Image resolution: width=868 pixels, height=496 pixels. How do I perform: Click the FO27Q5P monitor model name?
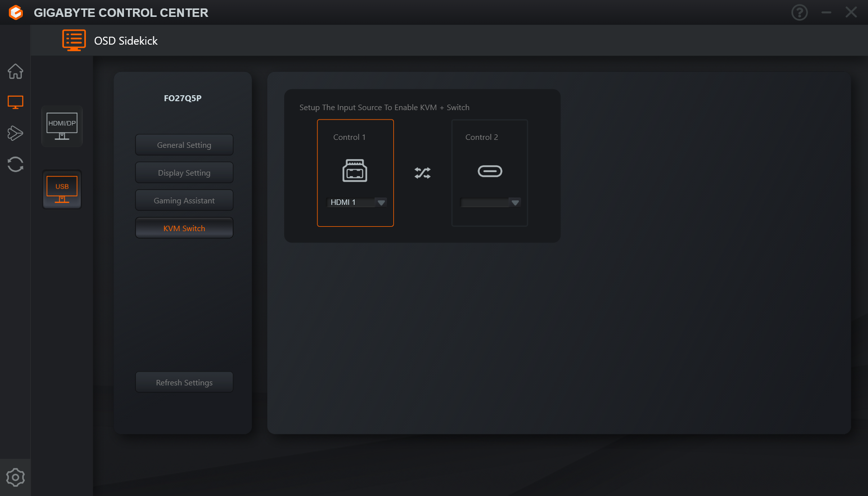[183, 98]
